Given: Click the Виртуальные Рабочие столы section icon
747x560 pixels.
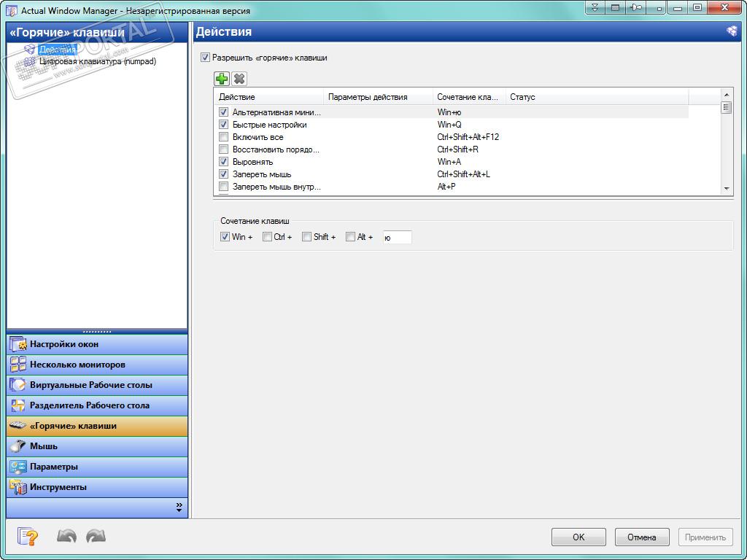Looking at the screenshot, I should tap(18, 385).
